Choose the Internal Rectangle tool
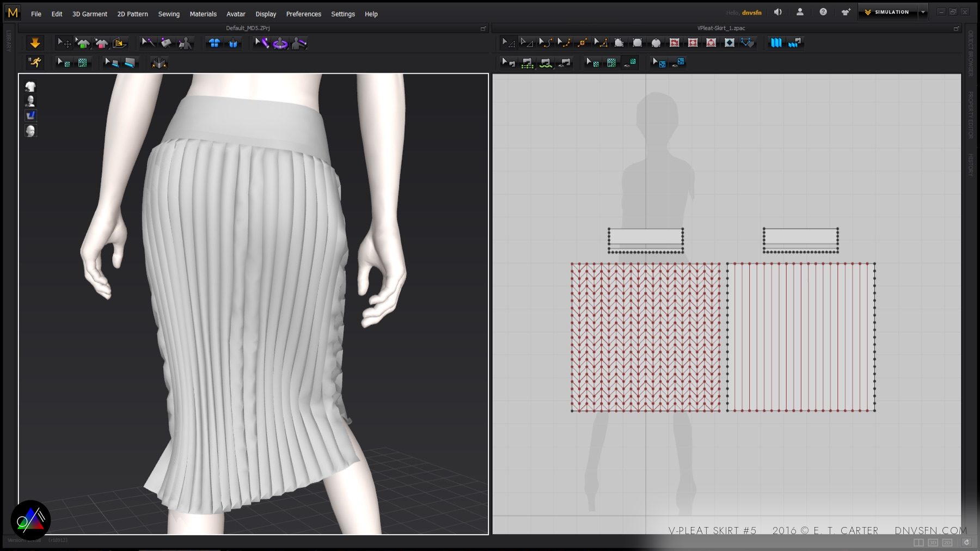The image size is (980, 551). [693, 42]
